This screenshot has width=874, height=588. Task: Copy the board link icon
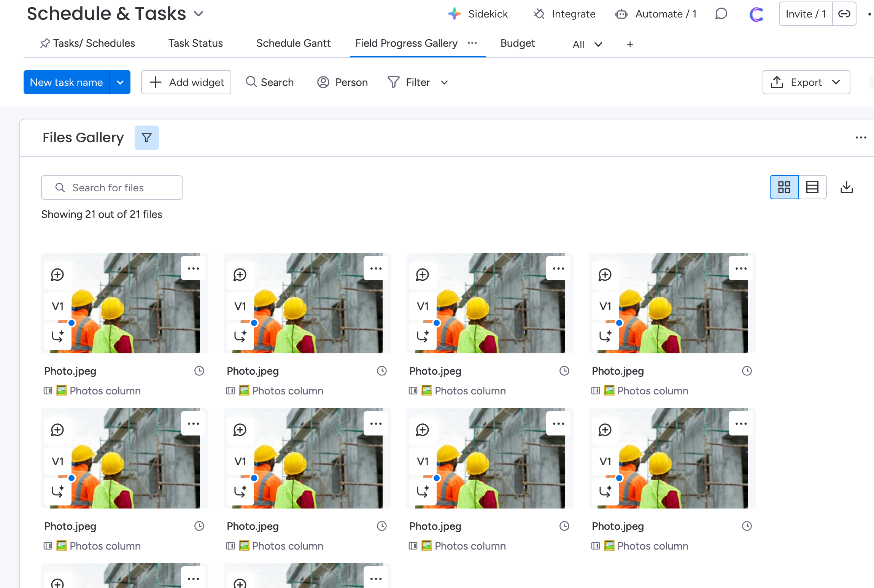pyautogui.click(x=844, y=14)
